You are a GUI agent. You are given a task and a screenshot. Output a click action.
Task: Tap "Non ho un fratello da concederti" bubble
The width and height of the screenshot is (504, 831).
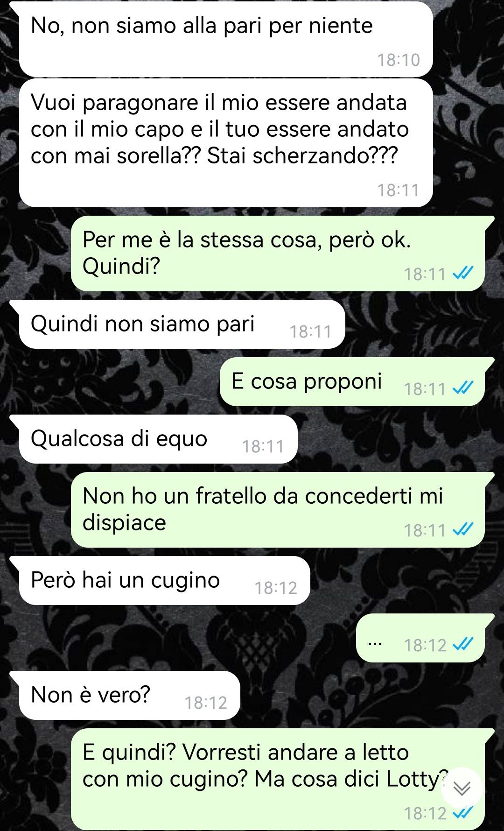point(278,510)
